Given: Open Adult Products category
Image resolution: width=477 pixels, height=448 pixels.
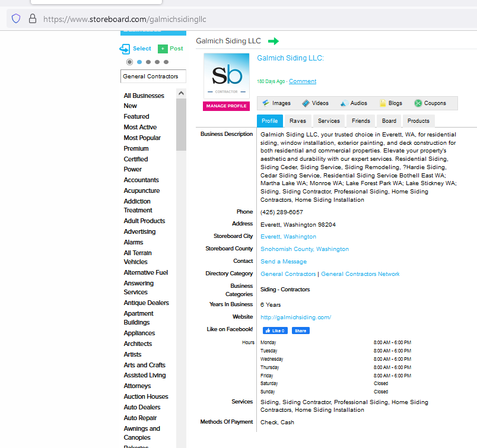Looking at the screenshot, I should tap(144, 221).
